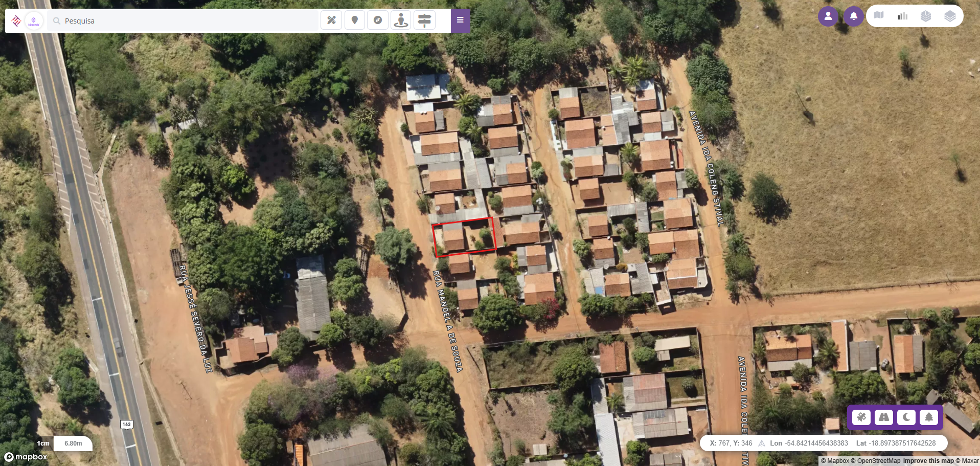Viewport: 980px width, 466px height.
Task: Open the stacked layers panel
Action: [x=950, y=16]
